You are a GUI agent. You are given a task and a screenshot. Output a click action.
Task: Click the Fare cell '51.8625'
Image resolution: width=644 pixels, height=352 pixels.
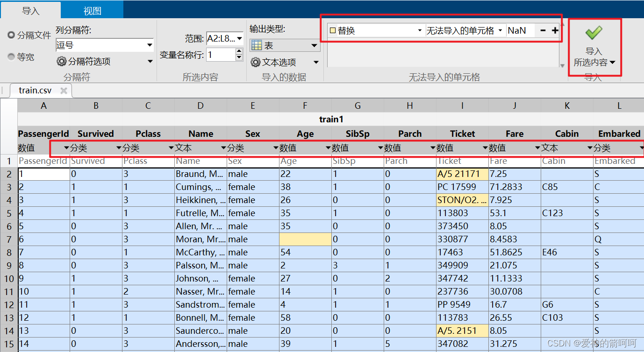point(515,253)
